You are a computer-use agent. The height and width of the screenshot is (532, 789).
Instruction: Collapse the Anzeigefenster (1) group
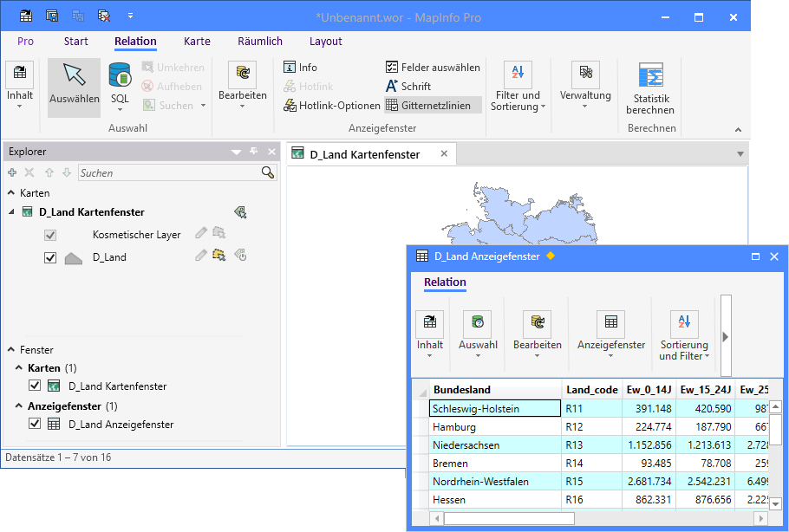(x=19, y=405)
